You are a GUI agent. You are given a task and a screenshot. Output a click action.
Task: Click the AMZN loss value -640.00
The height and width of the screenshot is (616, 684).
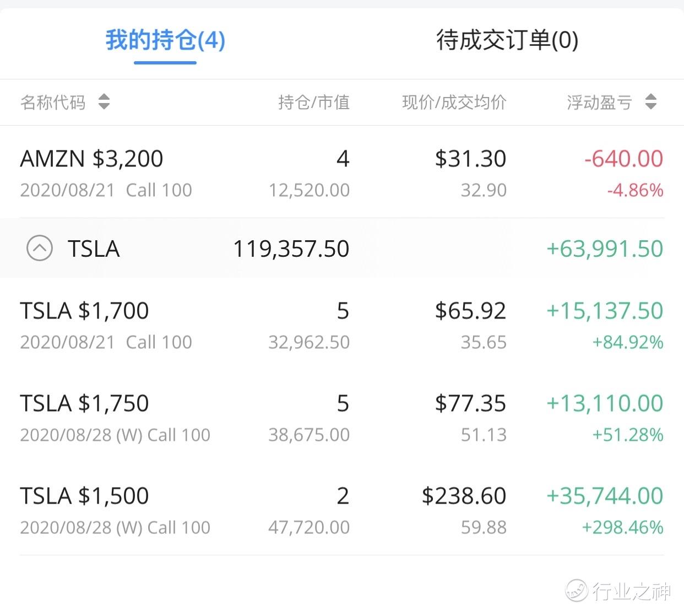click(623, 159)
